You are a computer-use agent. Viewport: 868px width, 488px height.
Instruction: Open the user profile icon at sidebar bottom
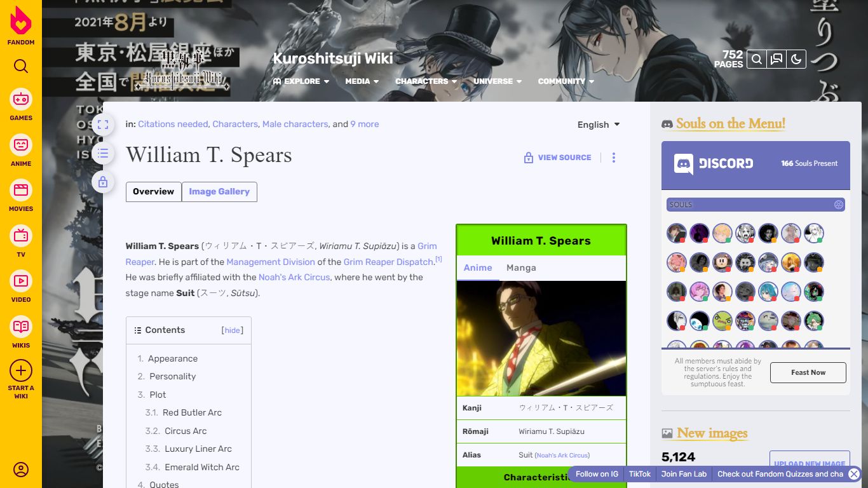(21, 470)
